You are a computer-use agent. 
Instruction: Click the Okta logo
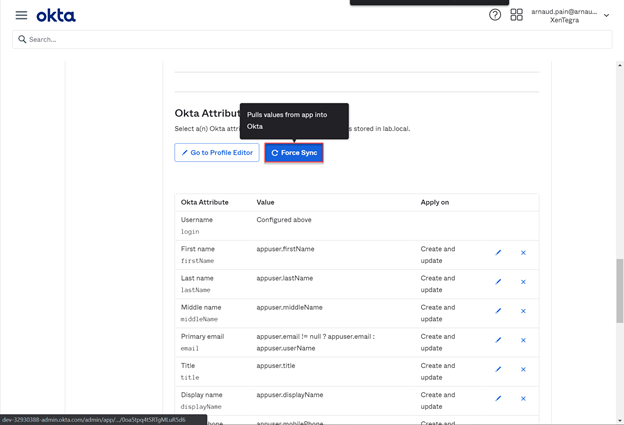(x=56, y=15)
